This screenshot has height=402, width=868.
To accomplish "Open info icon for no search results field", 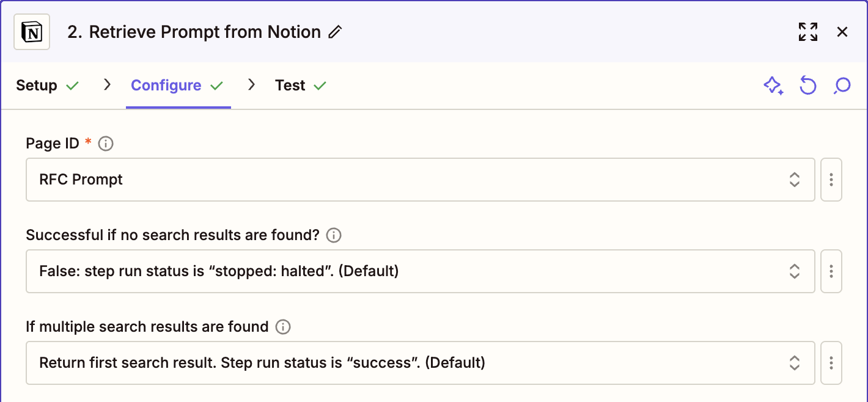I will point(334,235).
